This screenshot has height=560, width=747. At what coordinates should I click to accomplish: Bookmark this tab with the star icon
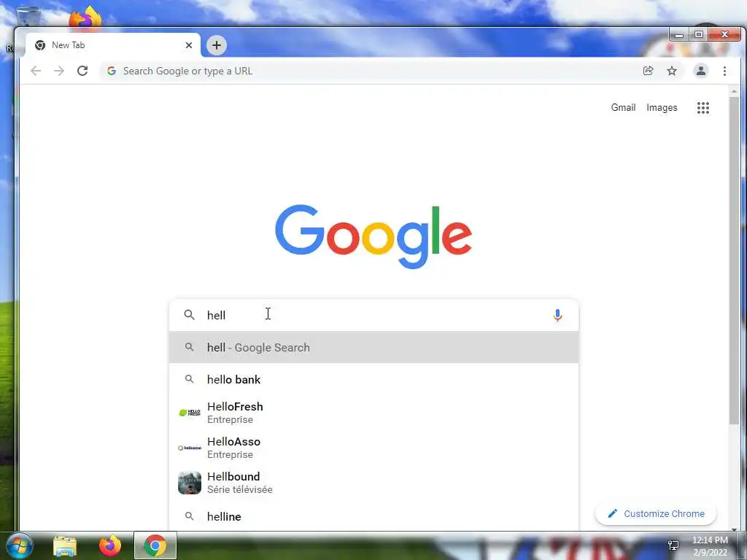pyautogui.click(x=672, y=71)
